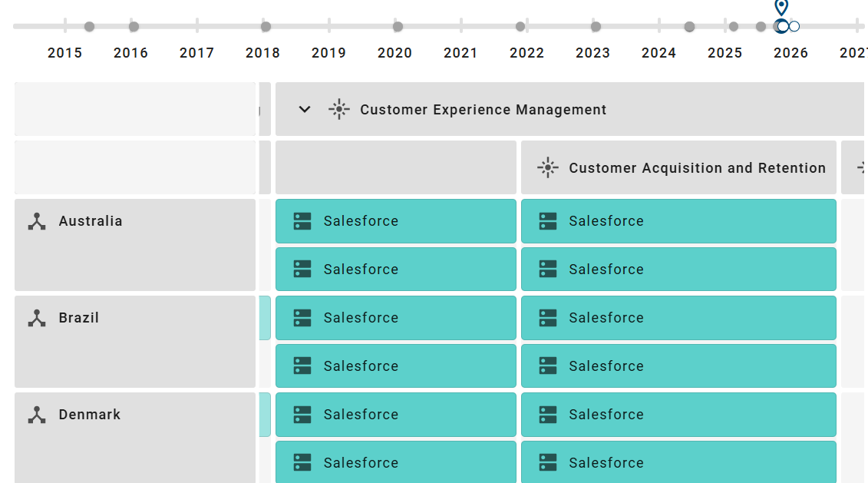Click the Denmark organization icon
This screenshot has height=483, width=868.
37,415
